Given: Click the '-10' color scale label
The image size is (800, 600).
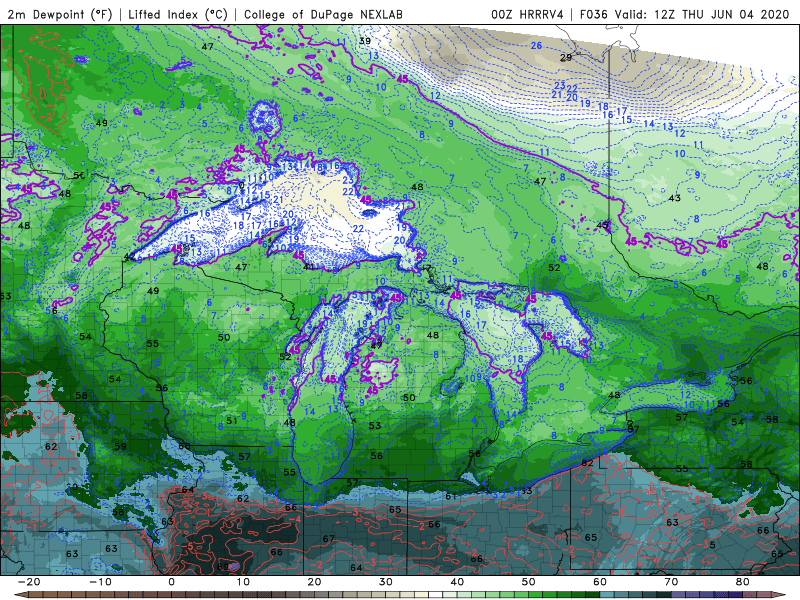Looking at the screenshot, I should click(x=100, y=582).
